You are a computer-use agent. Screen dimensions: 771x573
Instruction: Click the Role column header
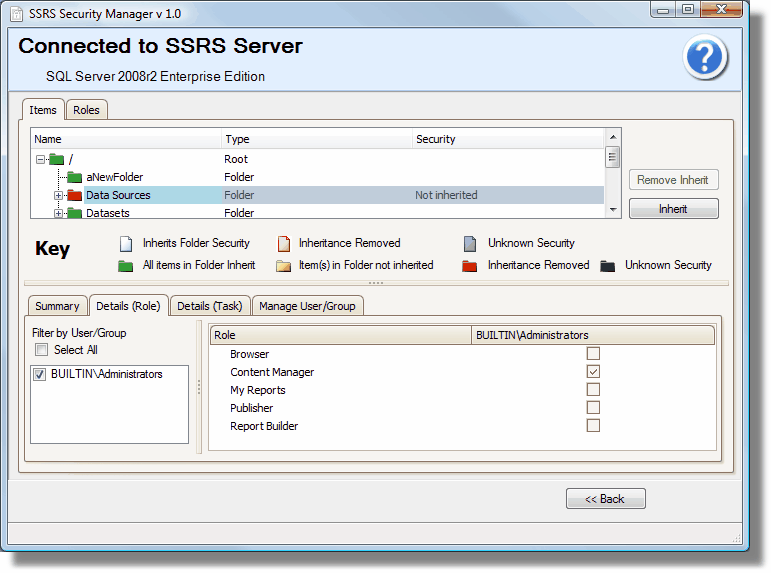pyautogui.click(x=341, y=335)
